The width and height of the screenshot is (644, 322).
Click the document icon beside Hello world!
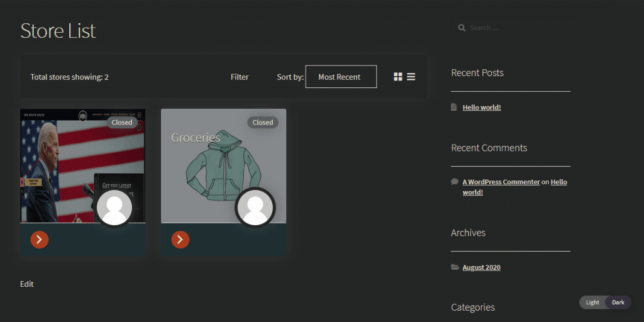[x=454, y=107]
